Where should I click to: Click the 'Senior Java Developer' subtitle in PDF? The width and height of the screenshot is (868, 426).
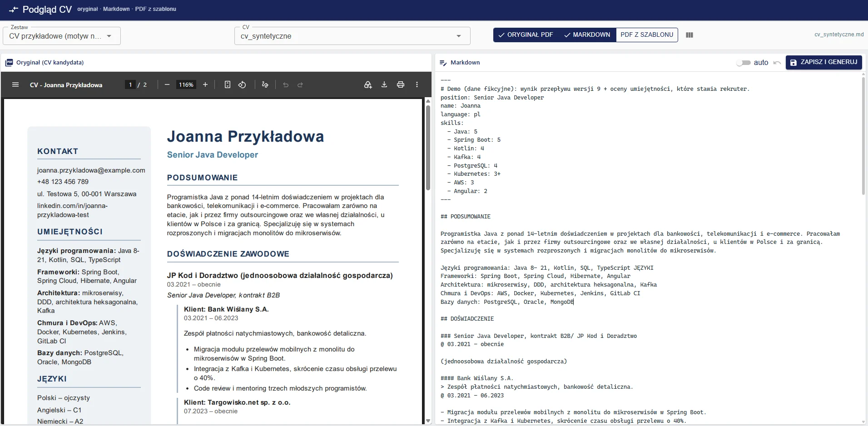(213, 155)
